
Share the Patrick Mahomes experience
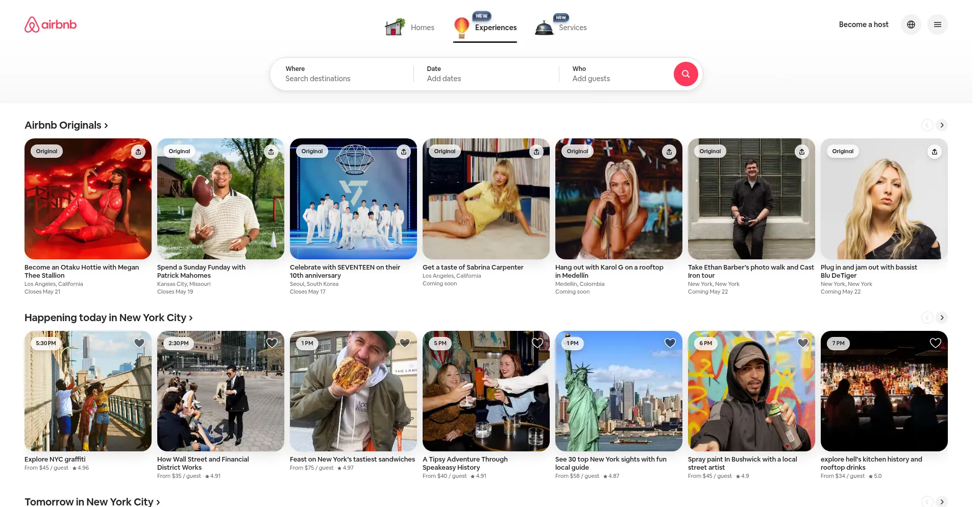pos(271,152)
